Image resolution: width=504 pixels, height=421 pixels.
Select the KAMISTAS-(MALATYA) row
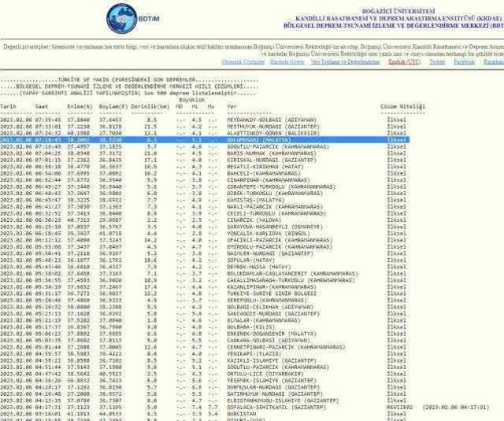(205, 200)
